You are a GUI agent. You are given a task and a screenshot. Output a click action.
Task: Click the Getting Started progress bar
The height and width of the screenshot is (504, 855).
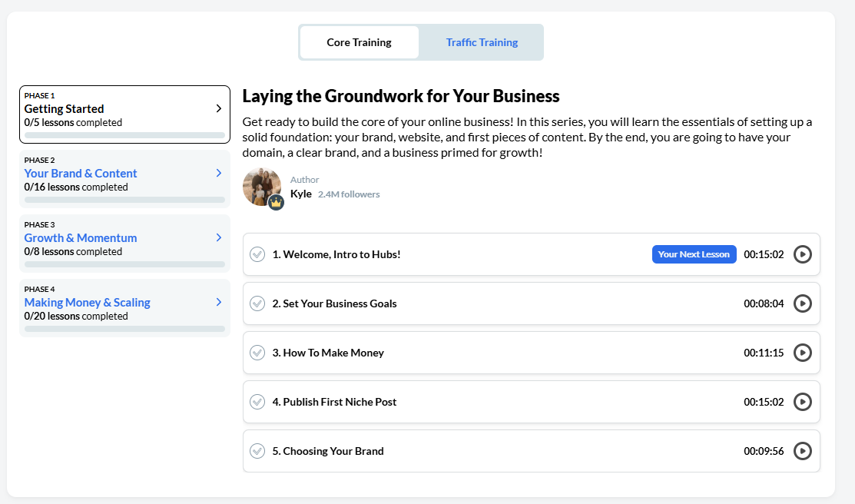point(124,135)
